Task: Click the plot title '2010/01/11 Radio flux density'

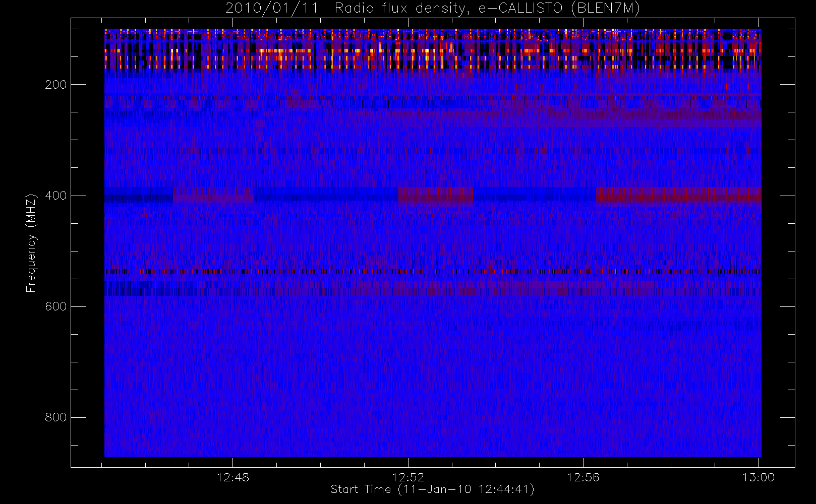Action: pos(348,9)
